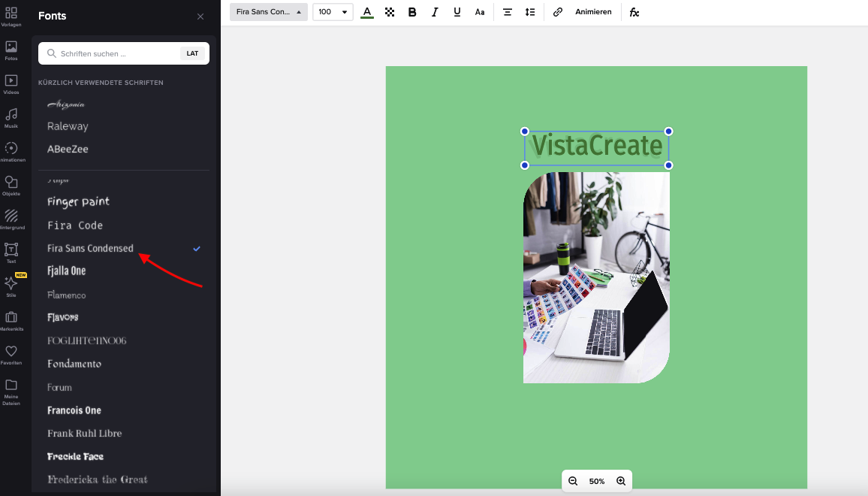Toggle letter case Aa option
The image size is (868, 496).
(x=480, y=11)
